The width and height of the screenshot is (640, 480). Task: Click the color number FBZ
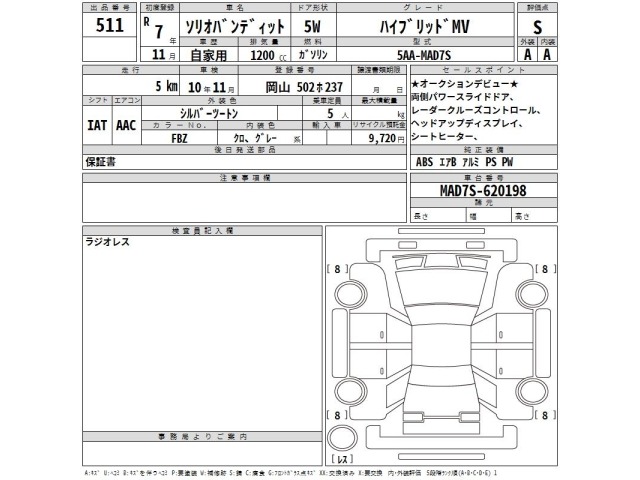179,138
